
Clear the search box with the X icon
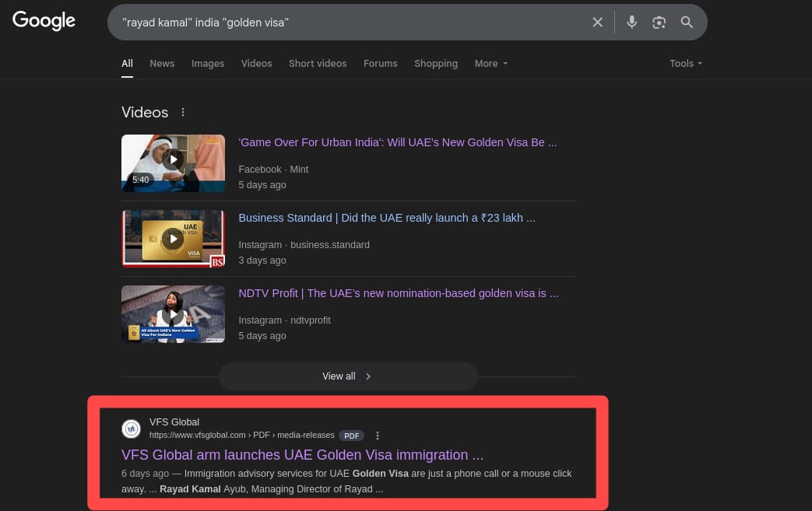coord(598,23)
